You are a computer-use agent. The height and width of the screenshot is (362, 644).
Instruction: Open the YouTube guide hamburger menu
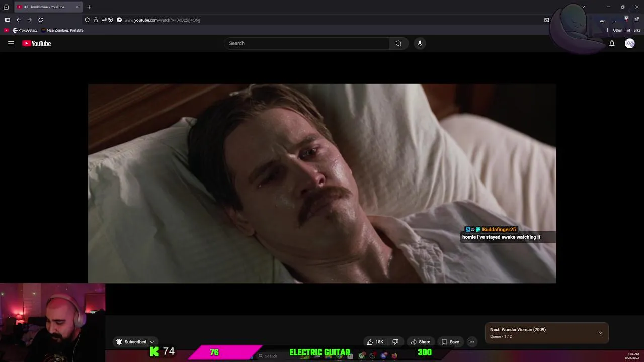(x=11, y=43)
